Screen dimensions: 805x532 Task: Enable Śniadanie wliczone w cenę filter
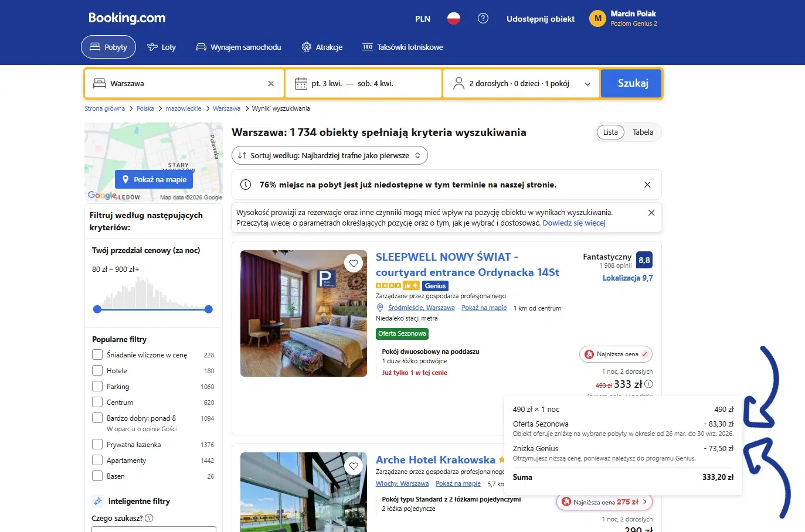[x=97, y=354]
